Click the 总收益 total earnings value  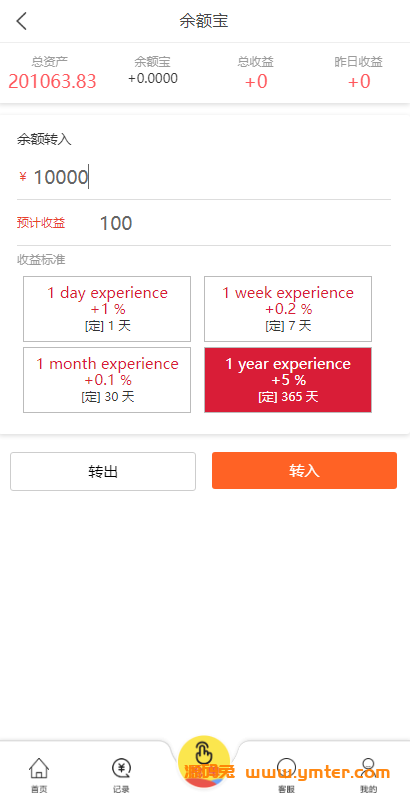[x=256, y=81]
